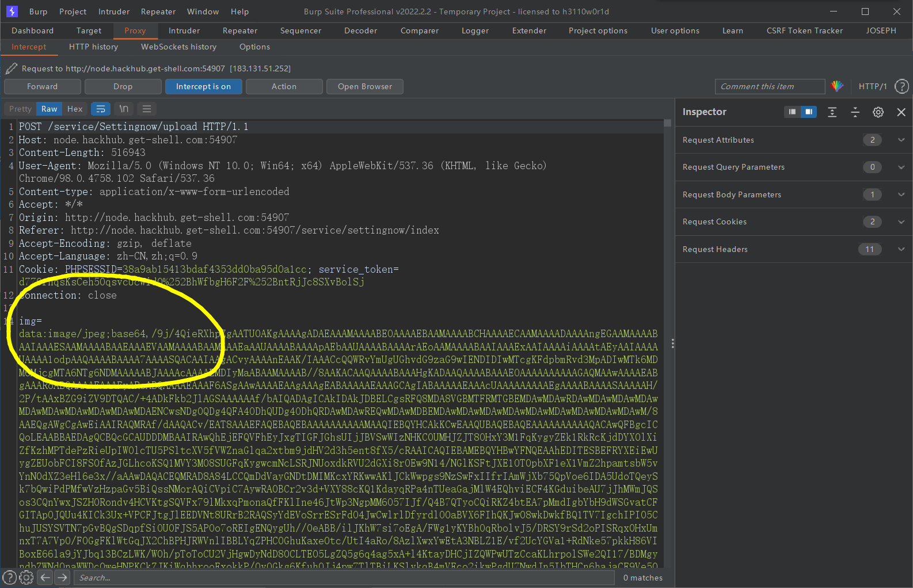Open the Learn tab

pos(733,30)
